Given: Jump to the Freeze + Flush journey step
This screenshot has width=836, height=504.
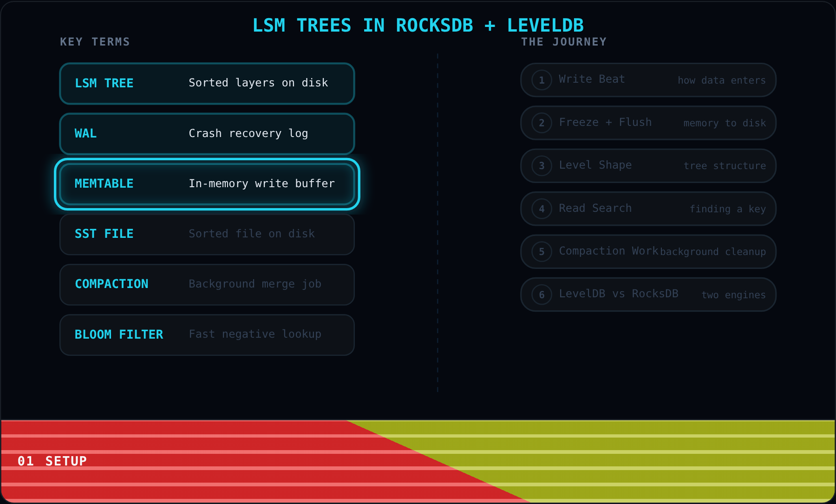Looking at the screenshot, I should (648, 123).
